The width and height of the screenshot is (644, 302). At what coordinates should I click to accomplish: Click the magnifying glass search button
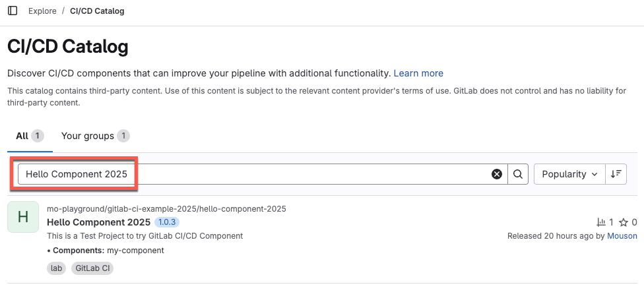pyautogui.click(x=518, y=174)
